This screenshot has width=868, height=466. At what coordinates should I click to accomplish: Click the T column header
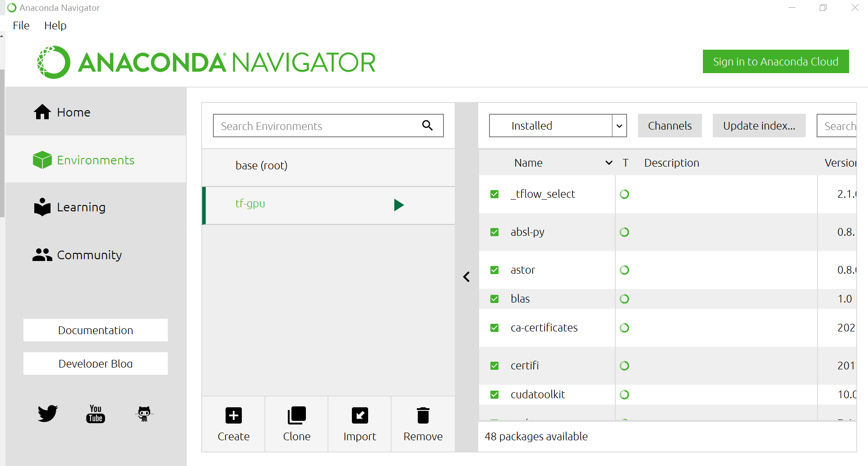pyautogui.click(x=625, y=163)
